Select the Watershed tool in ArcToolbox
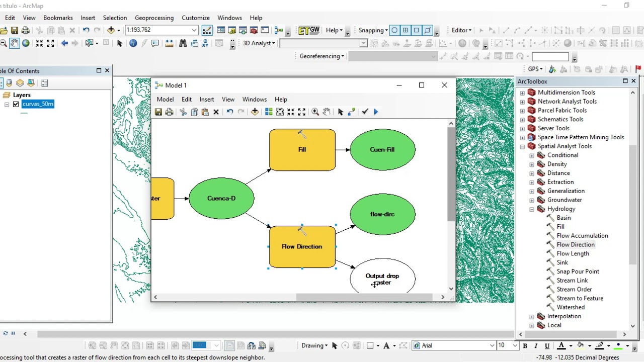Screen dimensions: 644x362 click(x=571, y=307)
